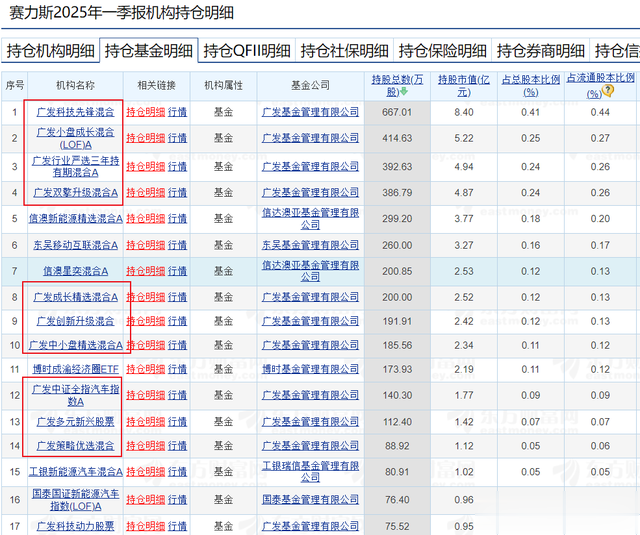Switch to 持仓券商明细 tab
This screenshot has width=640, height=535.
(x=540, y=50)
